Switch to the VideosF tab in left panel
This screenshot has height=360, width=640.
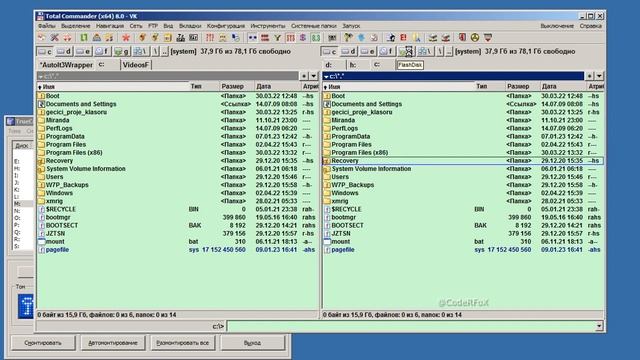point(136,65)
